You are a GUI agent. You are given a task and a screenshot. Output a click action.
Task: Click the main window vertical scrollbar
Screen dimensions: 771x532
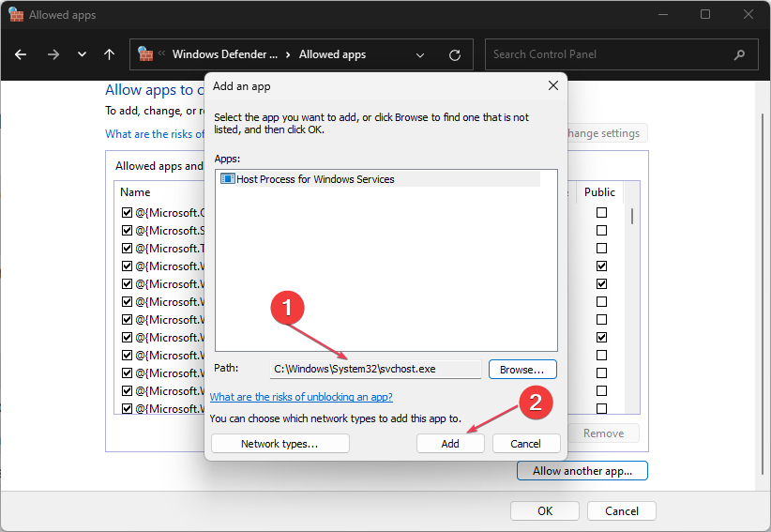coord(763,295)
